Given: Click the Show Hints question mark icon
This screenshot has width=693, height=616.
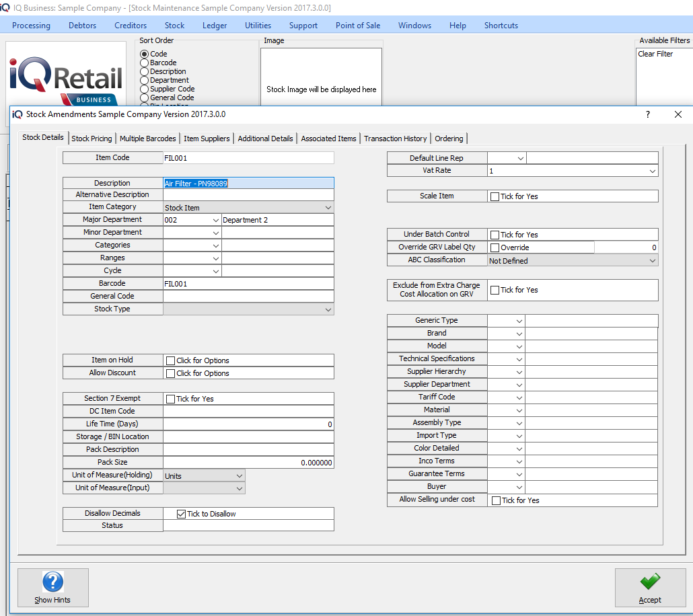Looking at the screenshot, I should tap(52, 582).
